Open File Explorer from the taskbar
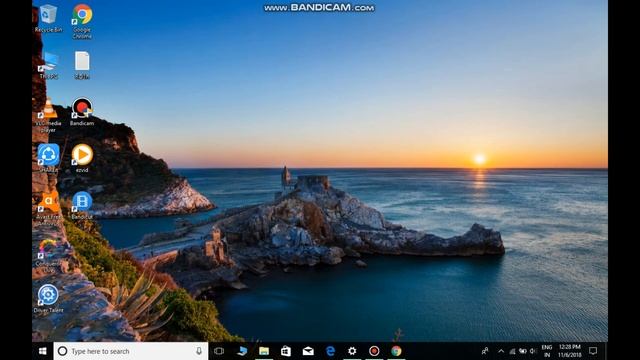Viewport: 640px width, 360px height. (x=264, y=351)
